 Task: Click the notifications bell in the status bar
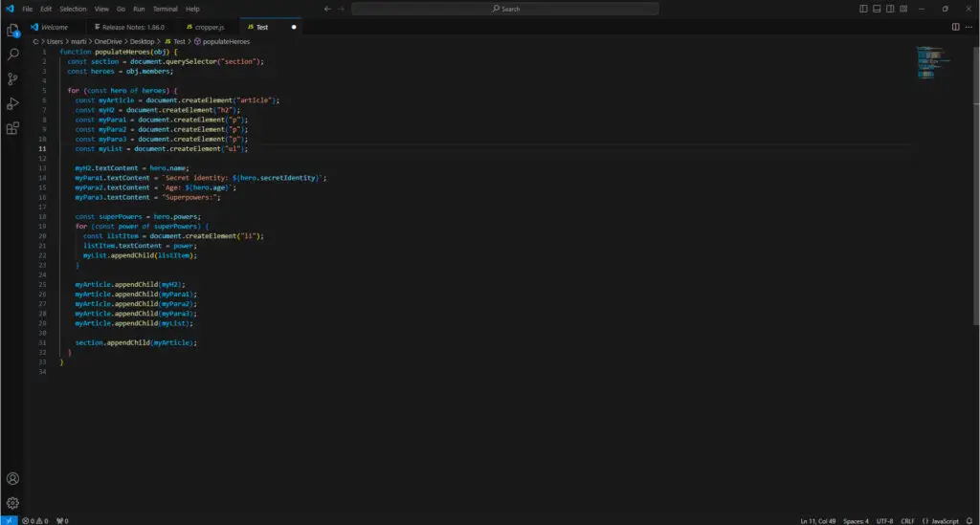(x=969, y=520)
